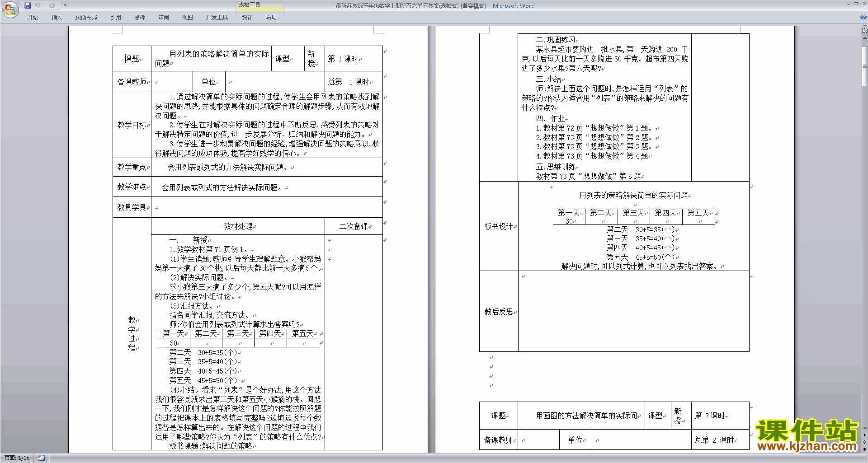
Task: Open the 邮件 ribbon tab
Action: coord(140,18)
